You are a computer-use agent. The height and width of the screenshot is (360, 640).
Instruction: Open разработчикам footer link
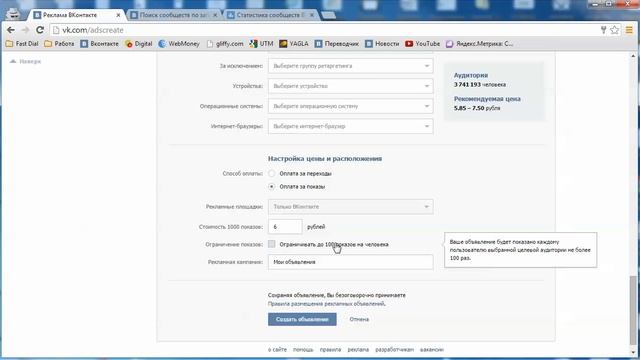(x=394, y=350)
